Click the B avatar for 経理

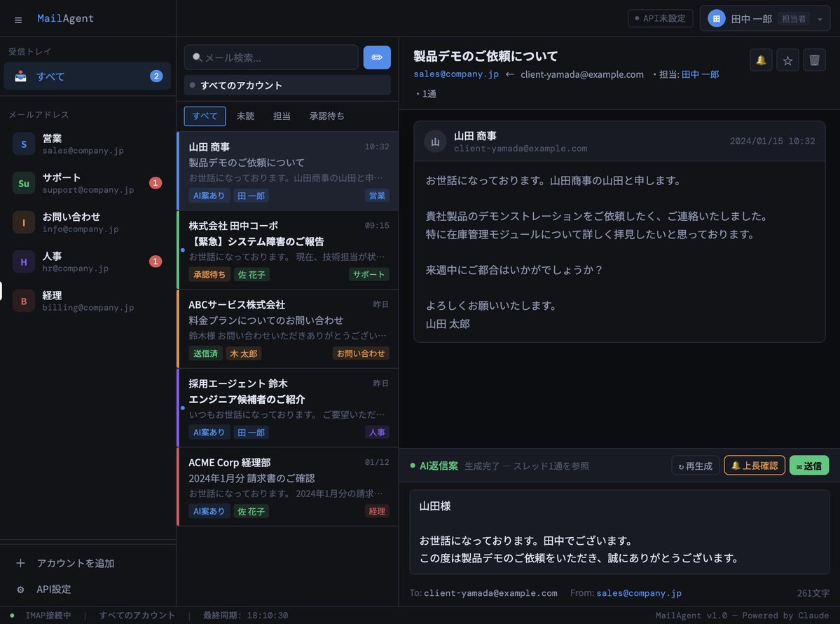click(x=24, y=301)
